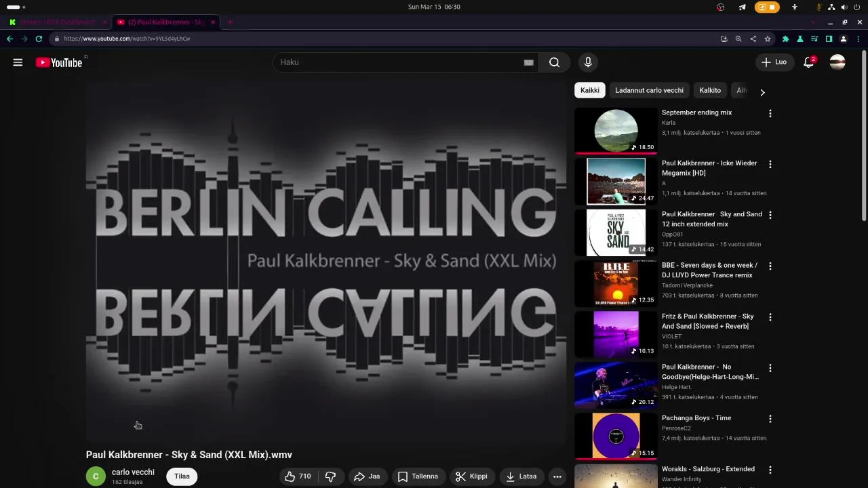Image resolution: width=868 pixels, height=488 pixels.
Task: Like the video with thumbs up
Action: point(297,476)
